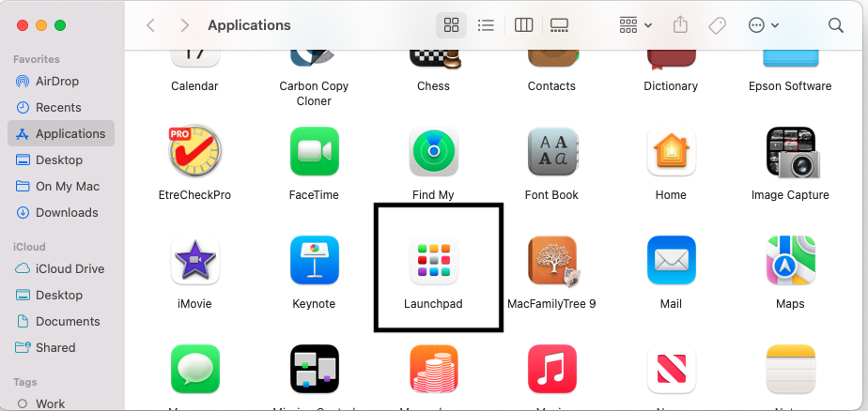This screenshot has height=411, width=868.
Task: Select the Font Book app icon
Action: (552, 151)
